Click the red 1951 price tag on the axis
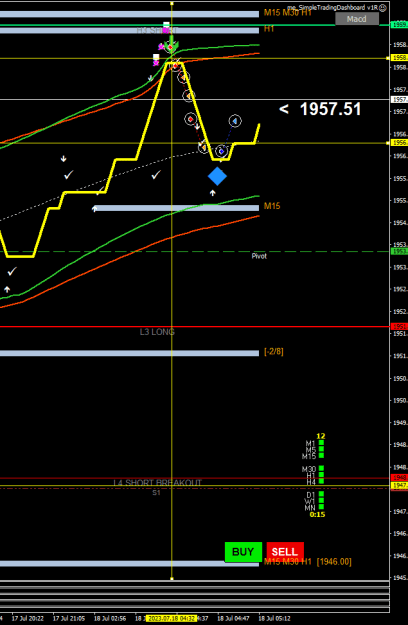Screen dimensions: 408x625 tap(399, 326)
